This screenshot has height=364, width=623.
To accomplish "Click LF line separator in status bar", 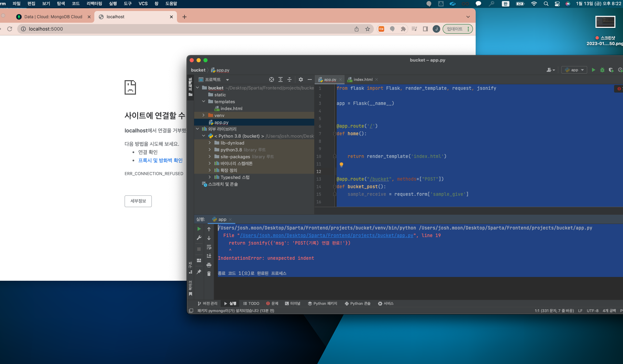I will pyautogui.click(x=580, y=311).
